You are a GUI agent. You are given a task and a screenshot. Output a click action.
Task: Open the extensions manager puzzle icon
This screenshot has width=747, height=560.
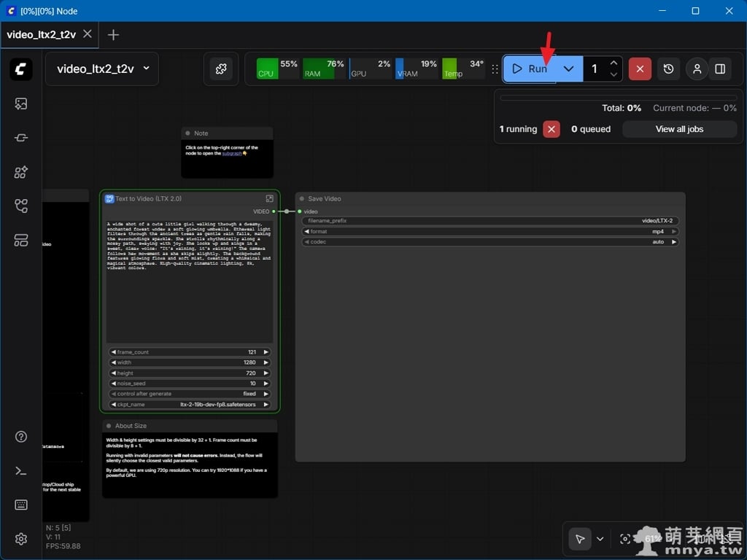(220, 69)
